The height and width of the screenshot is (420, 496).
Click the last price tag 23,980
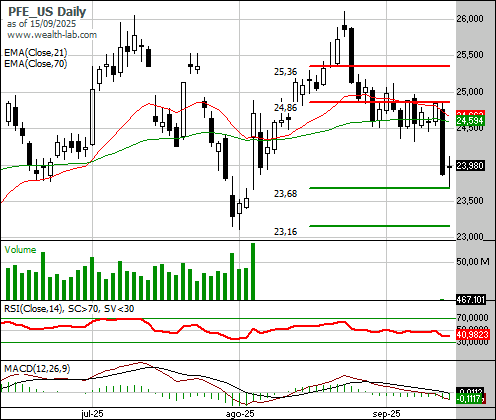pyautogui.click(x=470, y=166)
